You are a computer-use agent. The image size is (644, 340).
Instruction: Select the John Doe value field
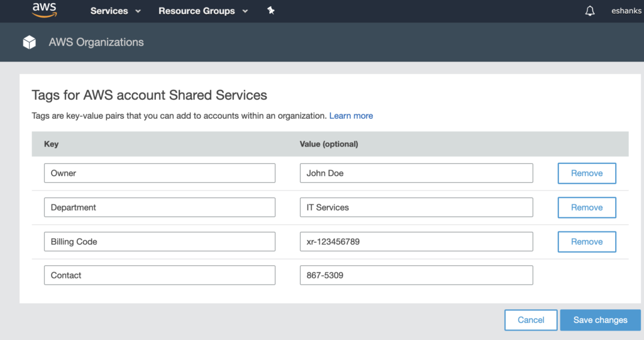tap(416, 173)
